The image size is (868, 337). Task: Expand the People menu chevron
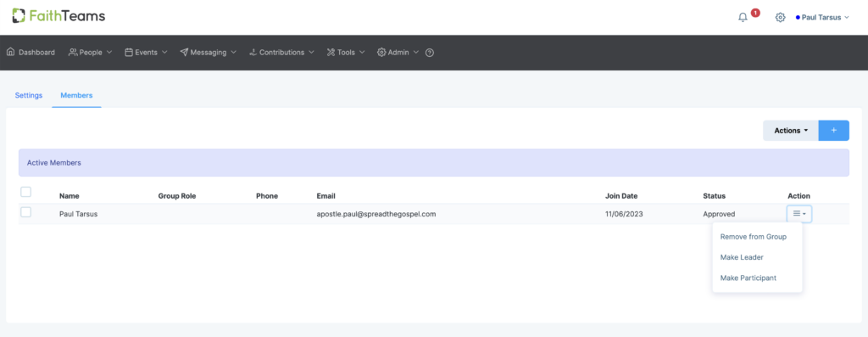(x=109, y=52)
